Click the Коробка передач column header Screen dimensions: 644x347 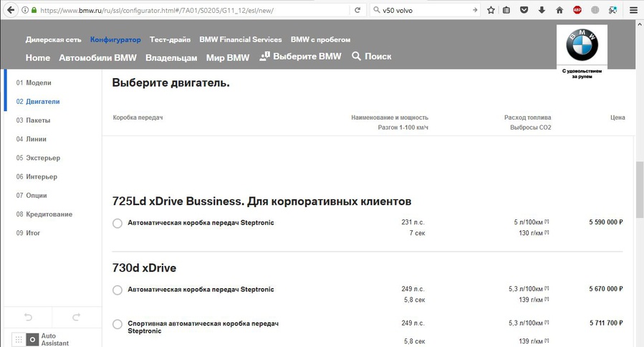coord(138,118)
